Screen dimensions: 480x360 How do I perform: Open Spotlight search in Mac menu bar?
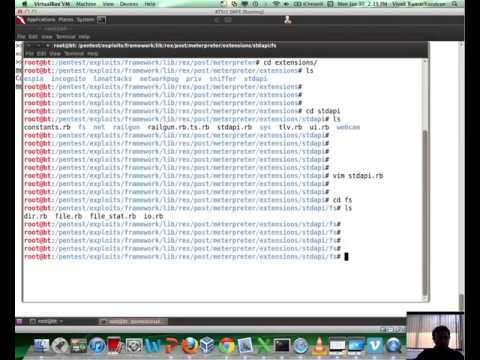[455, 4]
